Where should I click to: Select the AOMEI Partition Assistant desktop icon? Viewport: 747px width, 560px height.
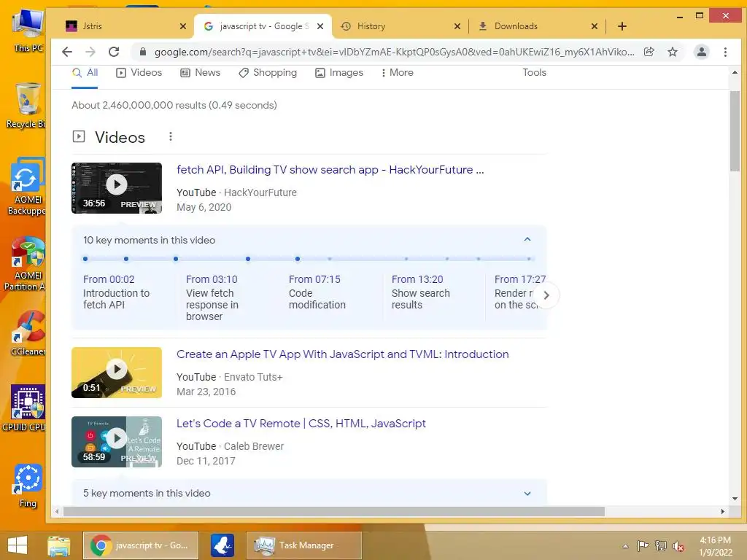(x=25, y=263)
